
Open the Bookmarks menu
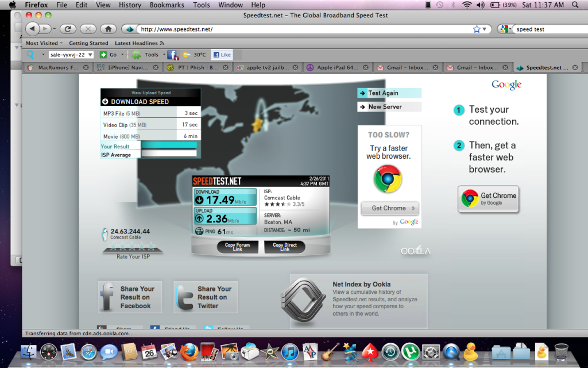(x=167, y=5)
